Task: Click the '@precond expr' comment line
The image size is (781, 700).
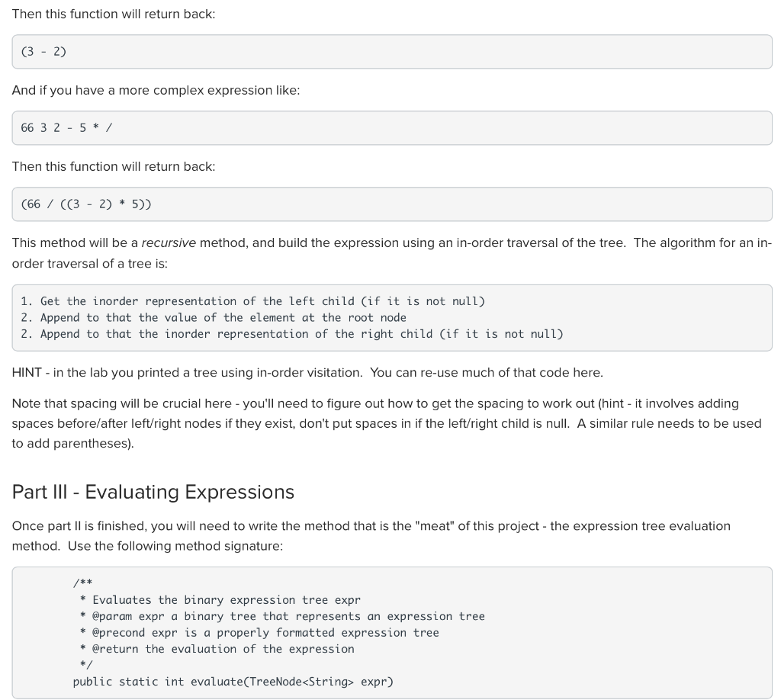Action: [x=259, y=633]
